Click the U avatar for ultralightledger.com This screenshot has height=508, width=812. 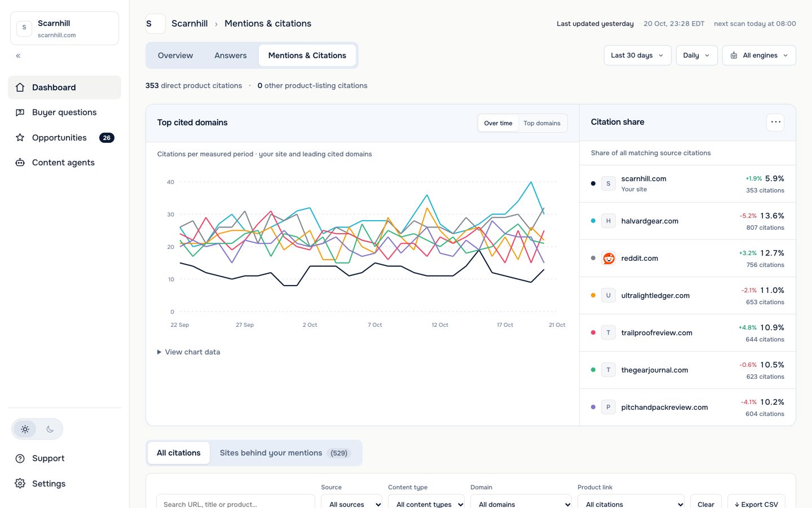point(608,296)
